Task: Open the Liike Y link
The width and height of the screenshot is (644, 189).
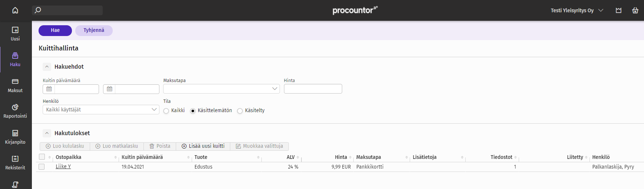Action: coord(63,167)
